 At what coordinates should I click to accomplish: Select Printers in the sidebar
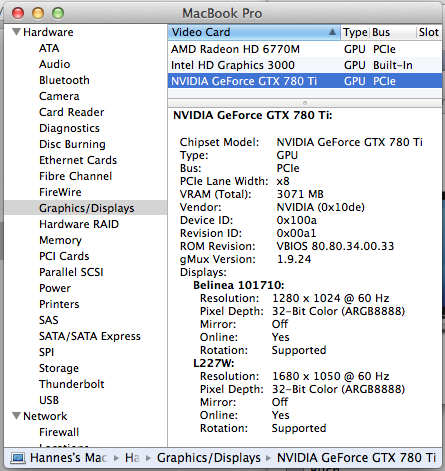click(59, 304)
